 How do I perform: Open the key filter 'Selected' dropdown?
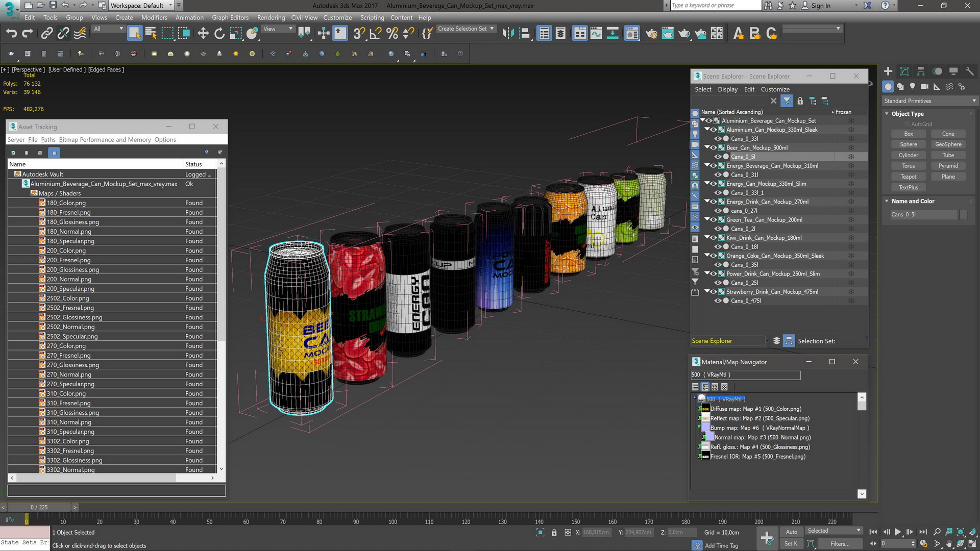834,531
